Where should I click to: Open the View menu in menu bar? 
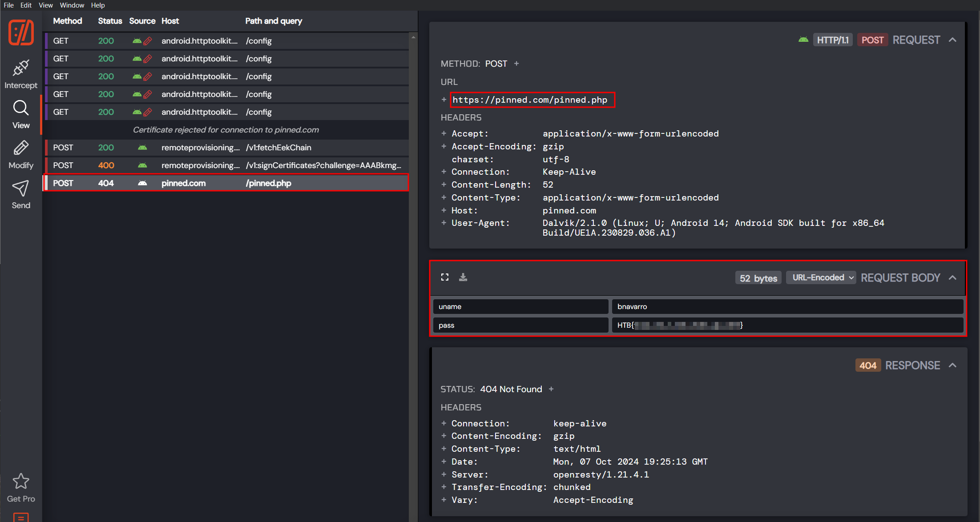[x=45, y=5]
